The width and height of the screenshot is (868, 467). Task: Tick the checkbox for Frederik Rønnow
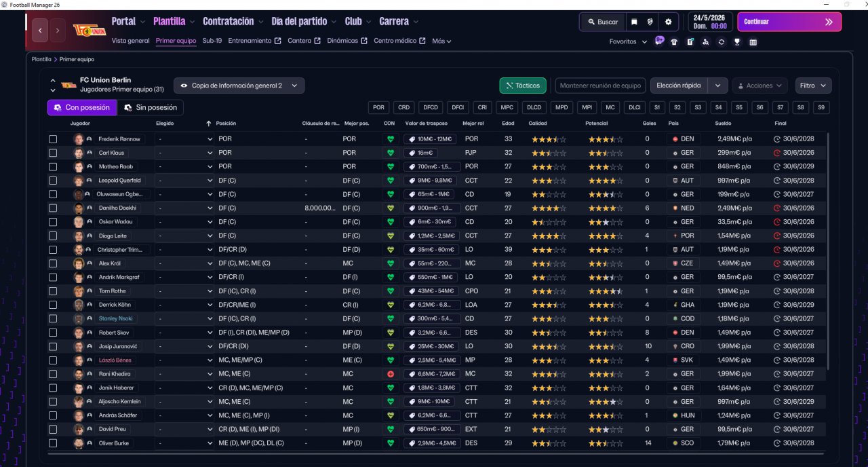pos(53,139)
